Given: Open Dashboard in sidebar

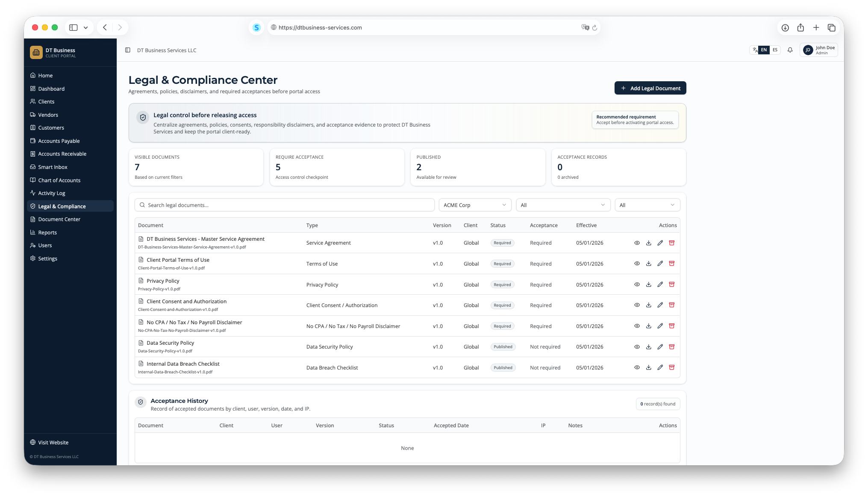Looking at the screenshot, I should tap(70, 89).
